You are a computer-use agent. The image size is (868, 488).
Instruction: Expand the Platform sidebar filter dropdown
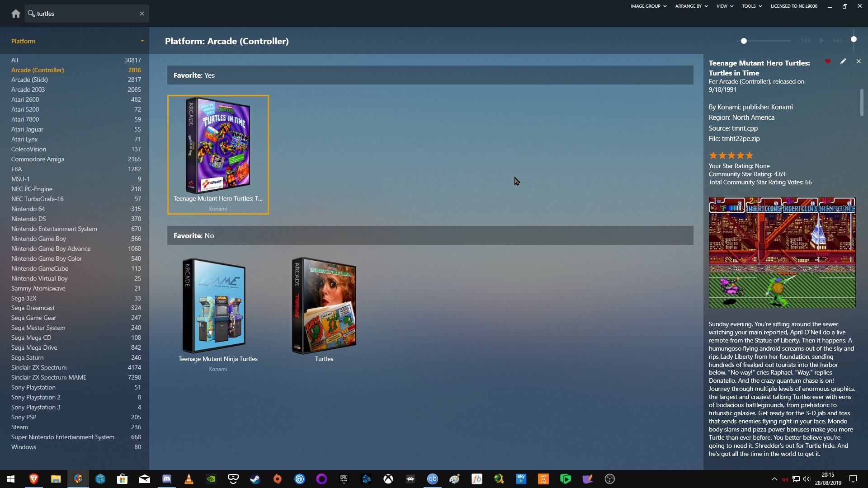tap(142, 41)
